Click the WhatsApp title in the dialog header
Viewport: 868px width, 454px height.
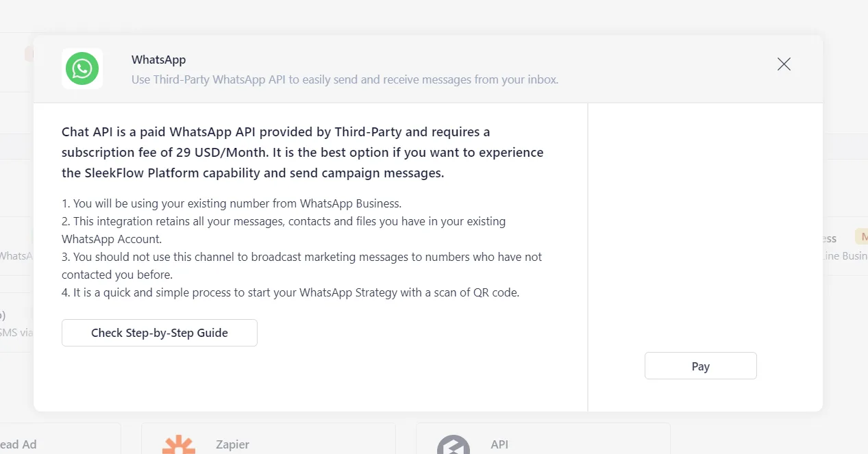click(158, 60)
